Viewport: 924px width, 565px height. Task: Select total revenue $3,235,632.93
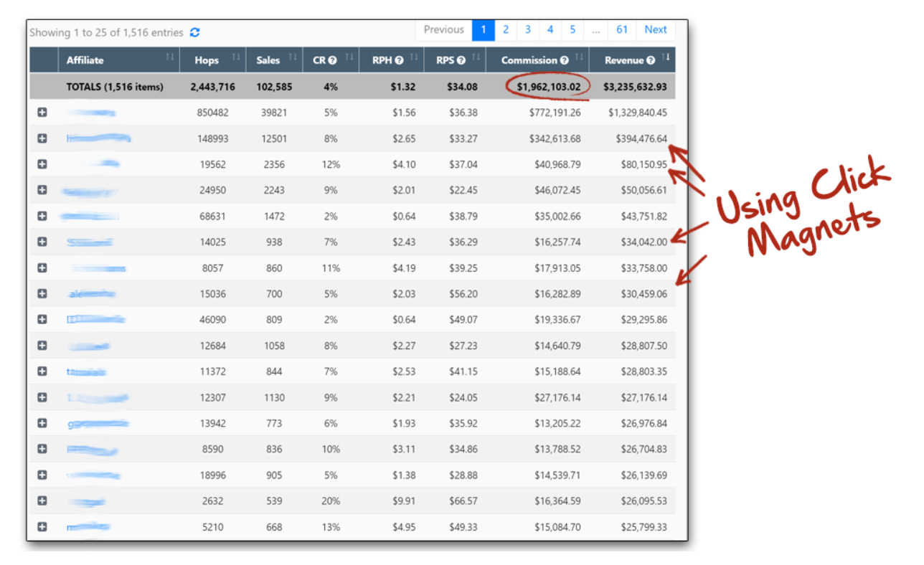(x=635, y=87)
